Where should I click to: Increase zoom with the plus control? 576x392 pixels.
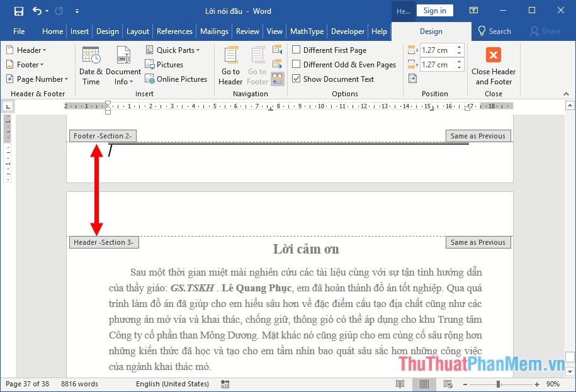pos(536,383)
